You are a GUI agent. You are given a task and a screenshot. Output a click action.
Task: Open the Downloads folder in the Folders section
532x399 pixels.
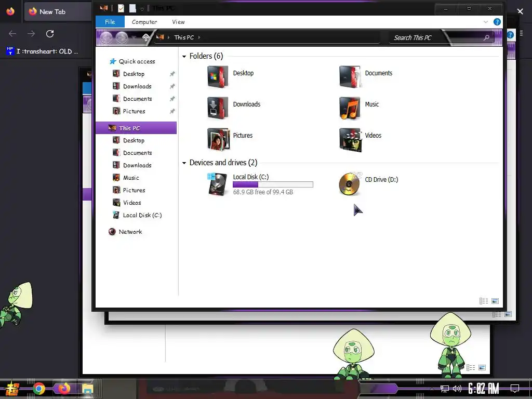pyautogui.click(x=218, y=108)
